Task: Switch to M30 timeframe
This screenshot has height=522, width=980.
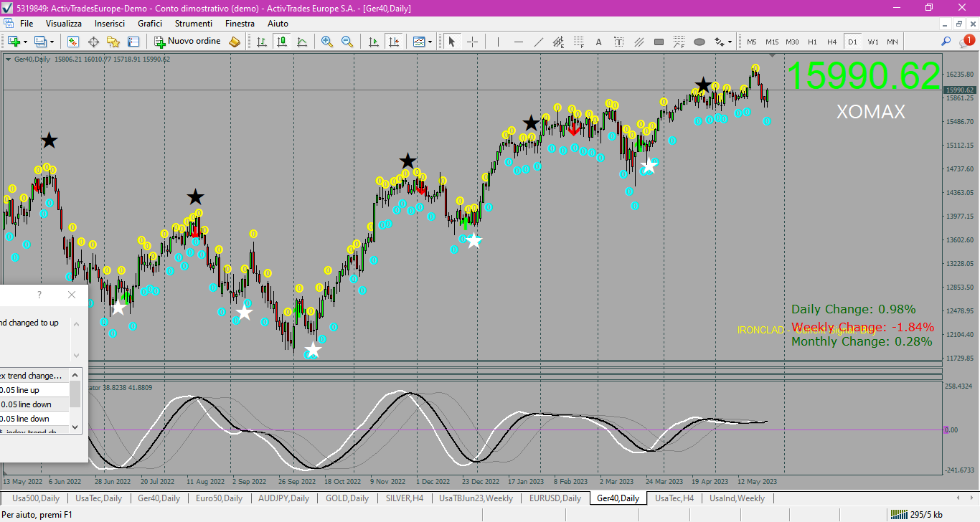Action: pyautogui.click(x=792, y=42)
